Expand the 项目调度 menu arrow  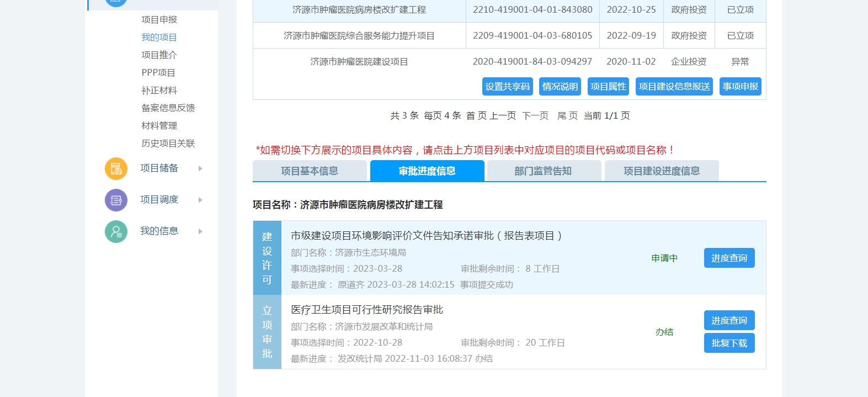[x=200, y=200]
